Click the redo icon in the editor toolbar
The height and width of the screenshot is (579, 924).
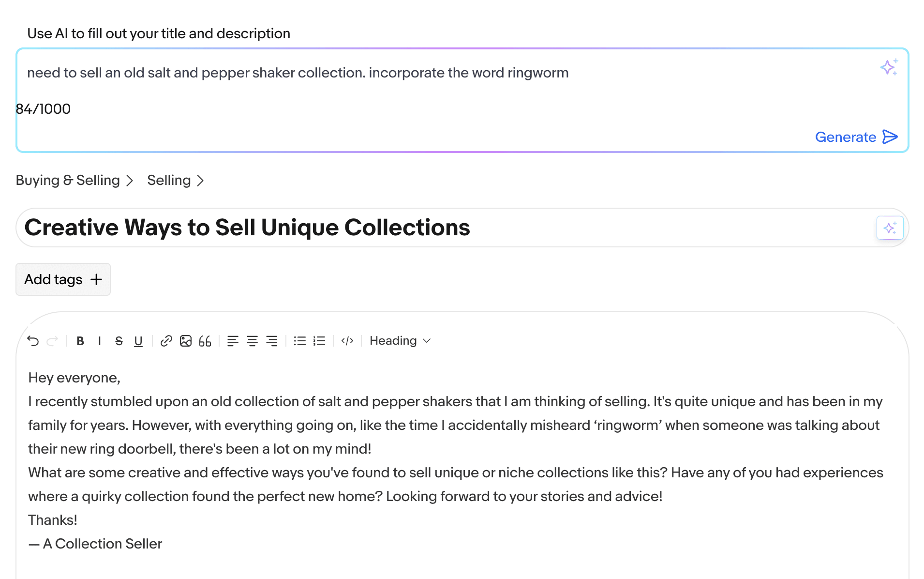pyautogui.click(x=52, y=341)
